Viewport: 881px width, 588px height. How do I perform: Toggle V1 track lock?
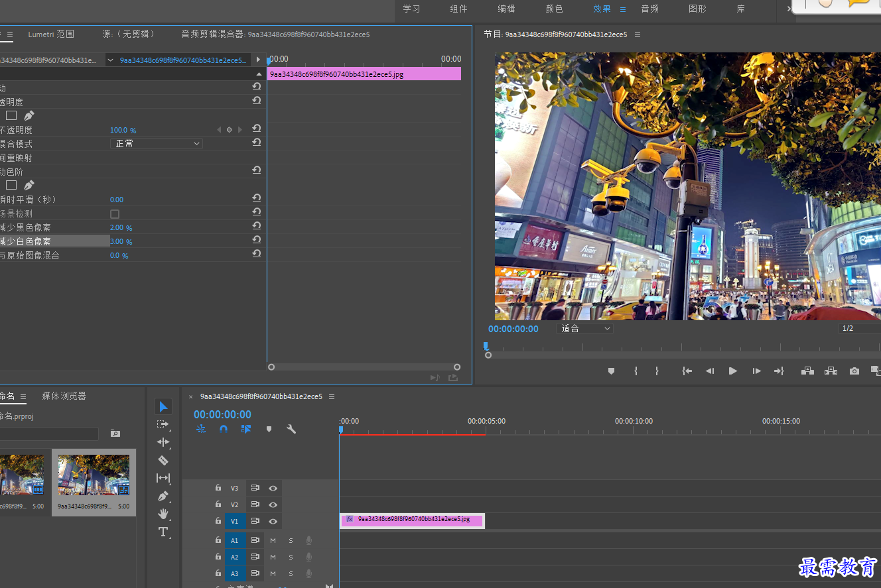coord(218,521)
